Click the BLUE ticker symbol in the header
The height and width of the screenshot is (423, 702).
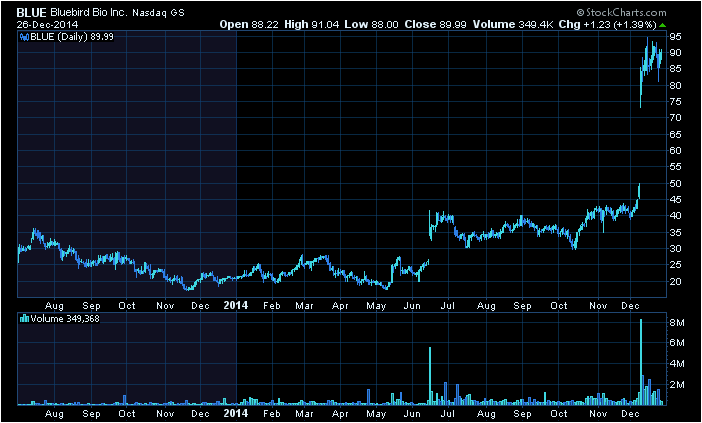31,13
